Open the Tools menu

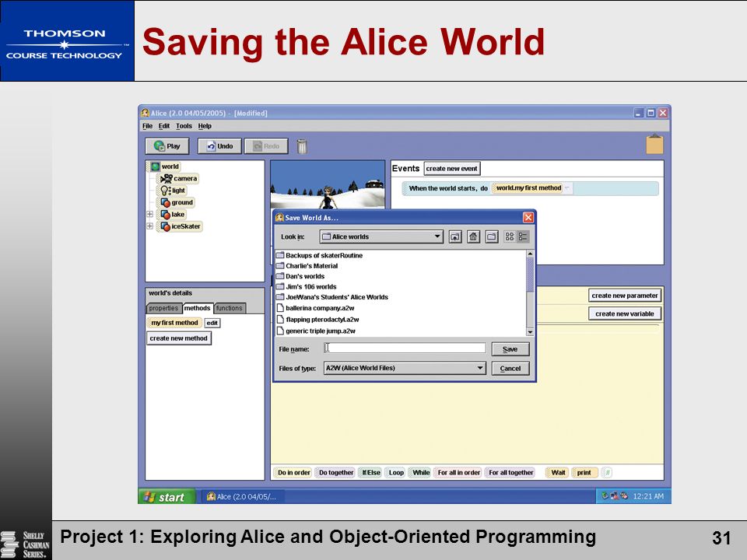184,126
